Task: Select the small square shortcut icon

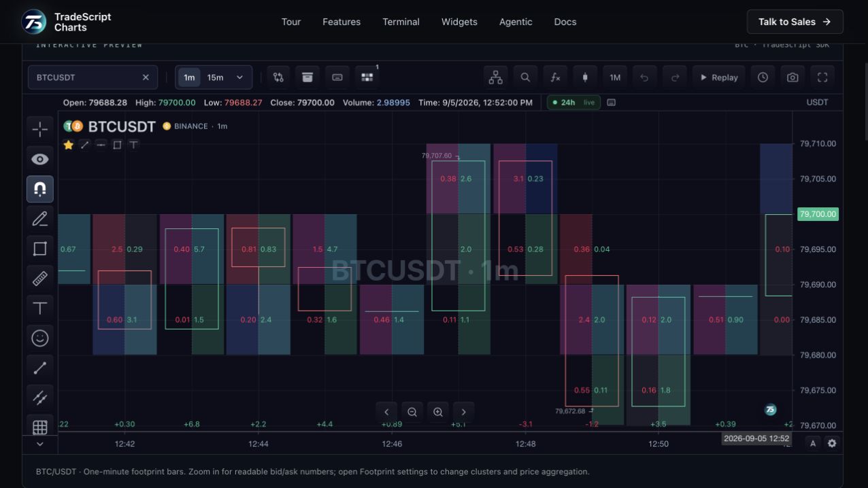Action: point(117,145)
